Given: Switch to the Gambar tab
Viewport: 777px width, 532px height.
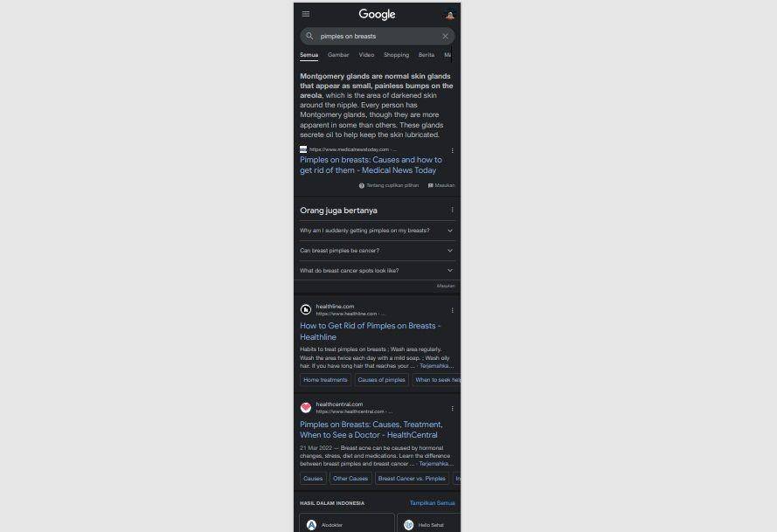Looking at the screenshot, I should click(x=338, y=55).
